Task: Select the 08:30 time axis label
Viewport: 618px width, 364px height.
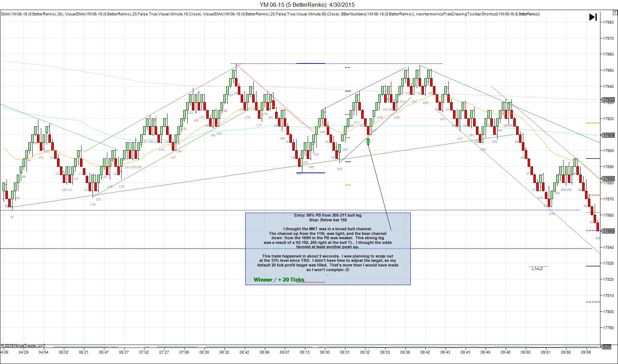Action: [x=204, y=353]
